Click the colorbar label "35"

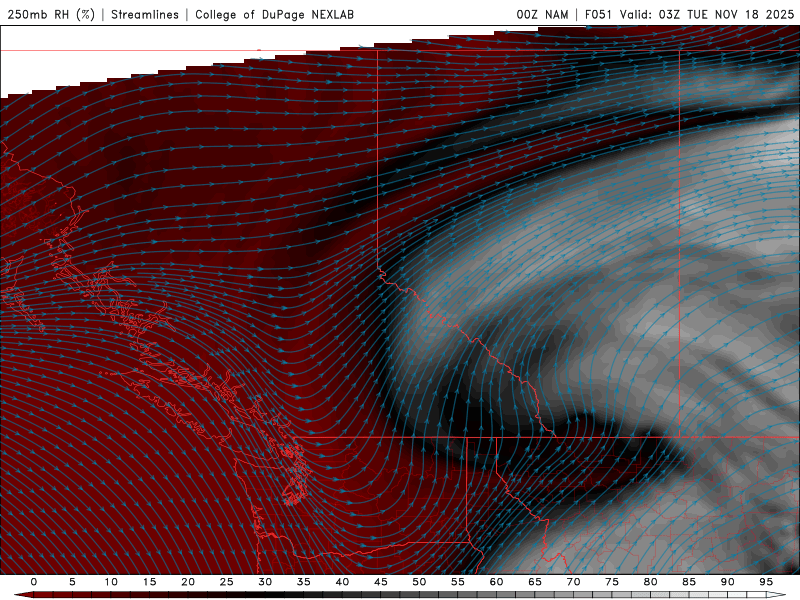(x=304, y=582)
